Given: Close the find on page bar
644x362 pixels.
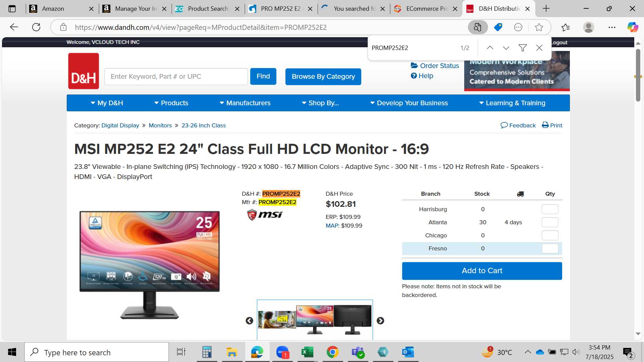Looking at the screenshot, I should pyautogui.click(x=539, y=48).
